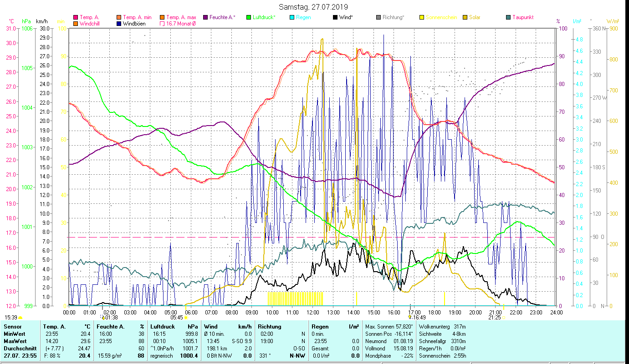Click the pink Temp. A. color swatch
The height and width of the screenshot is (364, 629).
click(x=76, y=18)
